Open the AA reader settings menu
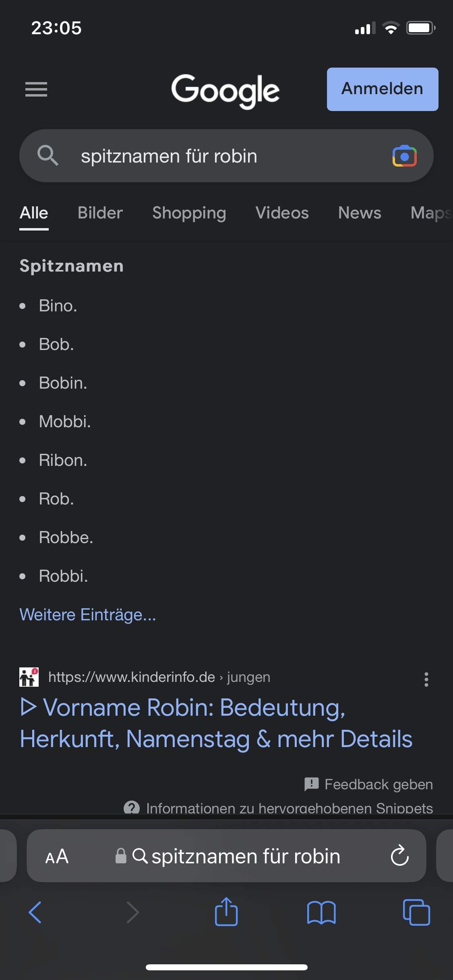453x980 pixels. [x=57, y=856]
